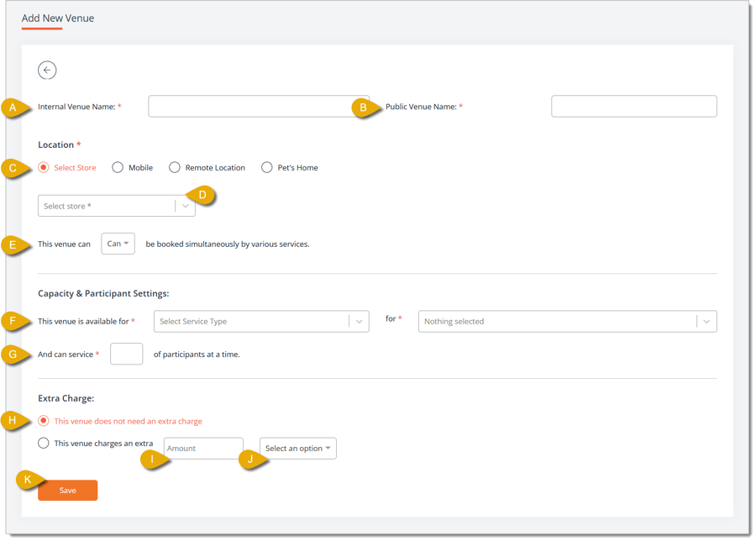Click the 'And can service' label
The width and height of the screenshot is (756, 541).
[x=66, y=355]
